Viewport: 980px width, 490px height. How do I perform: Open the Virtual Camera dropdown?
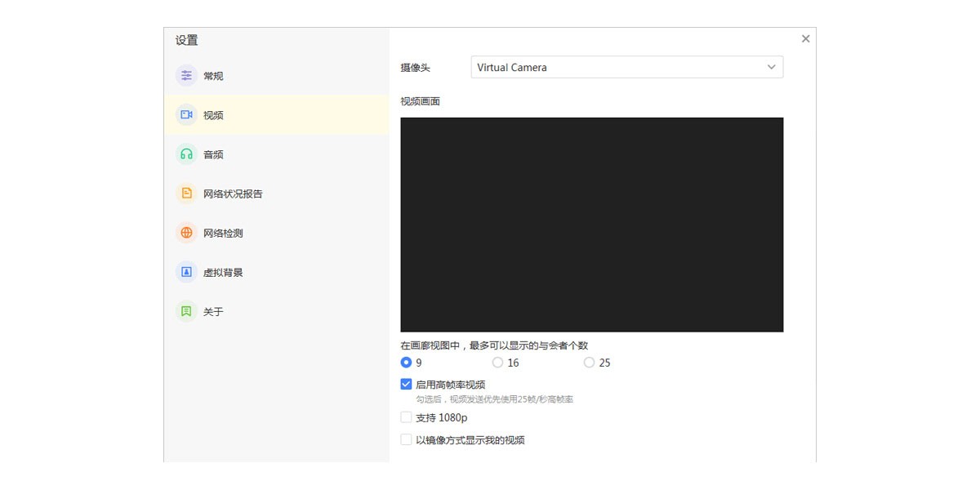click(626, 67)
